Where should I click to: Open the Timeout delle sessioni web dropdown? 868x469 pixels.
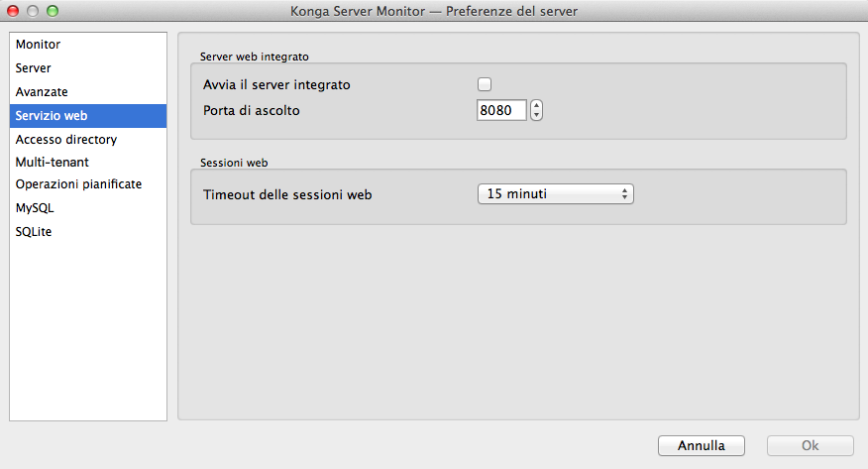[x=555, y=194]
